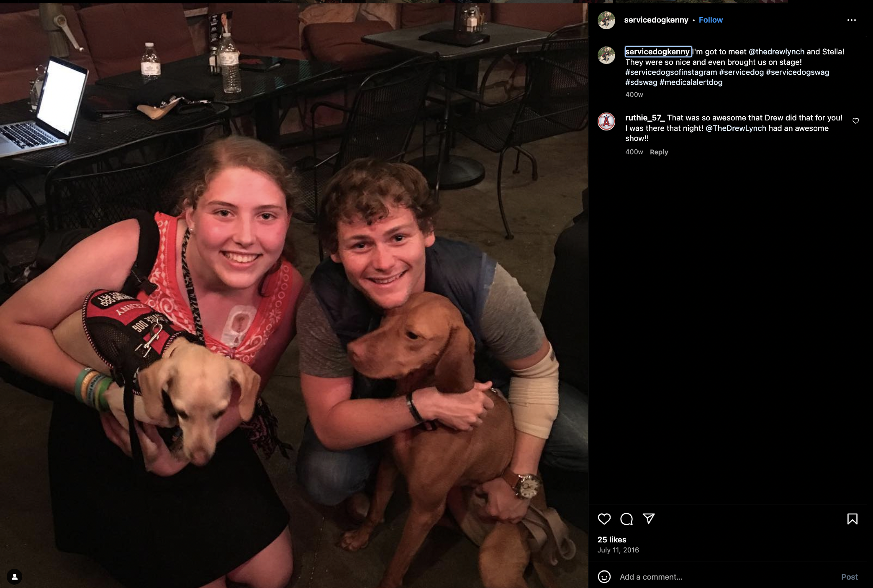Open ruthie_57_ profile picture
Image resolution: width=873 pixels, height=588 pixels.
[x=606, y=122]
